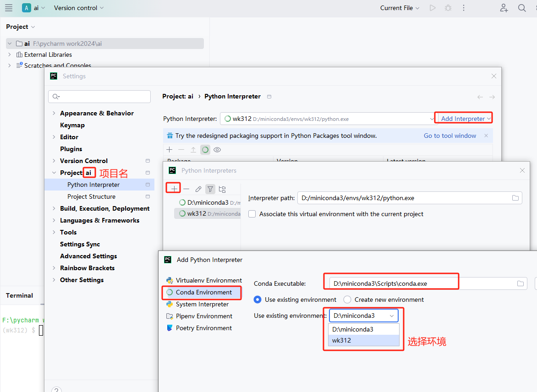Select wk312 in the interpreters list
This screenshot has width=537, height=392.
[208, 213]
